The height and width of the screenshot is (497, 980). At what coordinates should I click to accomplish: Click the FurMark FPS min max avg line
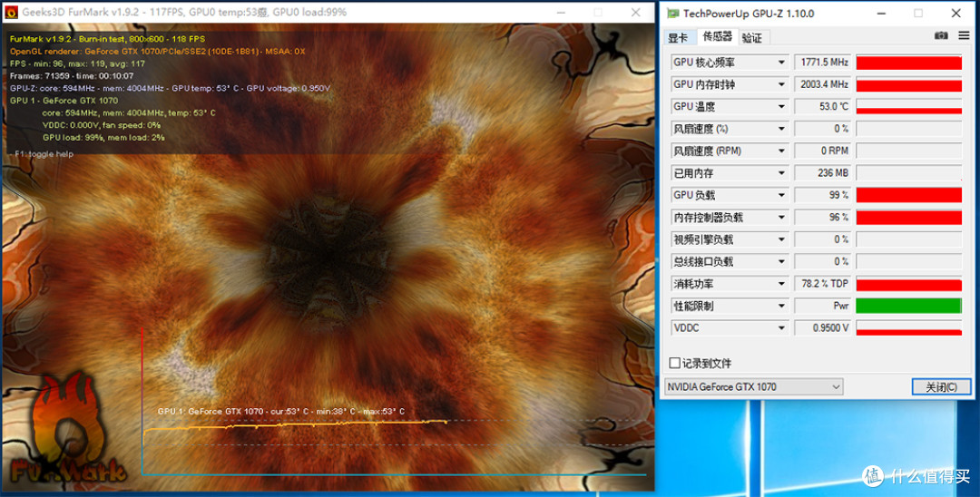[77, 63]
